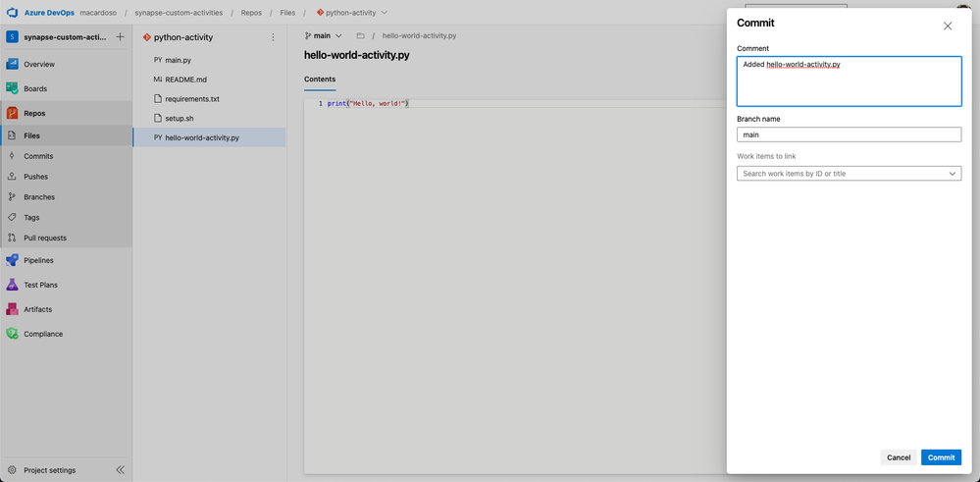This screenshot has width=980, height=482.
Task: Open the main branch selector dropdown
Action: pyautogui.click(x=323, y=35)
